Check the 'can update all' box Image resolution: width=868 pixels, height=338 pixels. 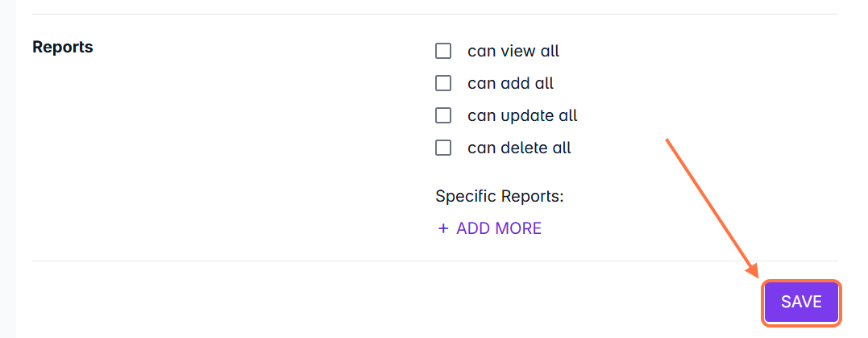[x=443, y=115]
